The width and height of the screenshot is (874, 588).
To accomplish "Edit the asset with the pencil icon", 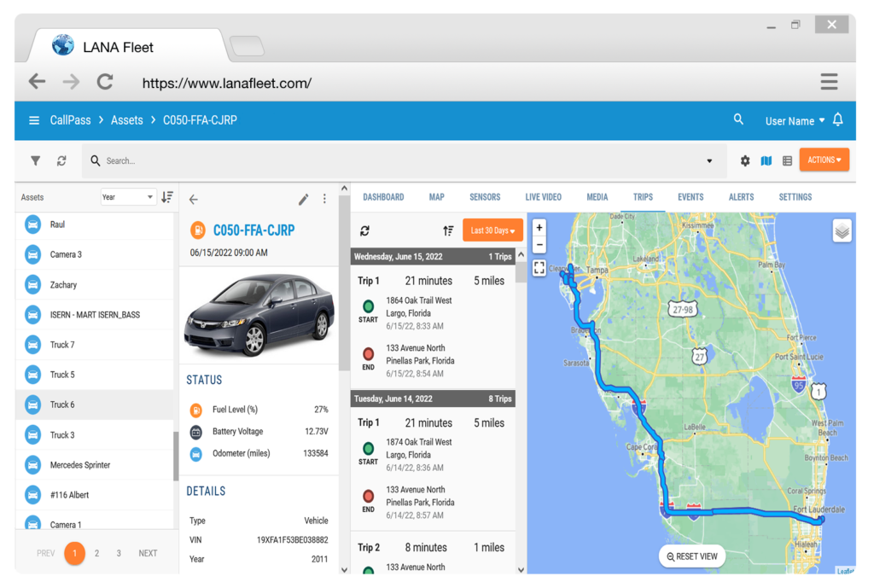I will coord(303,198).
